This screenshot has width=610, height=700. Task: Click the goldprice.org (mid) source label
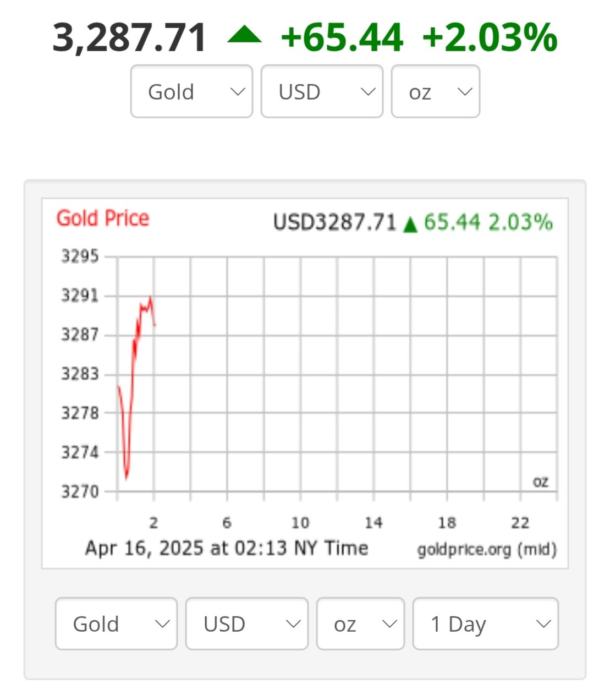click(x=487, y=549)
